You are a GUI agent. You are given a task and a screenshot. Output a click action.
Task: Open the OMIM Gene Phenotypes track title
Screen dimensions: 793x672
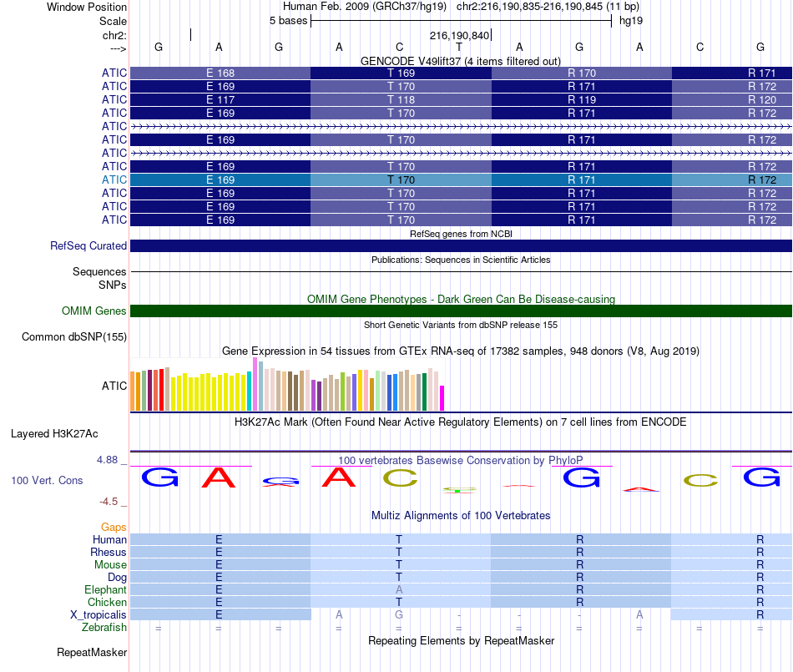(x=461, y=299)
